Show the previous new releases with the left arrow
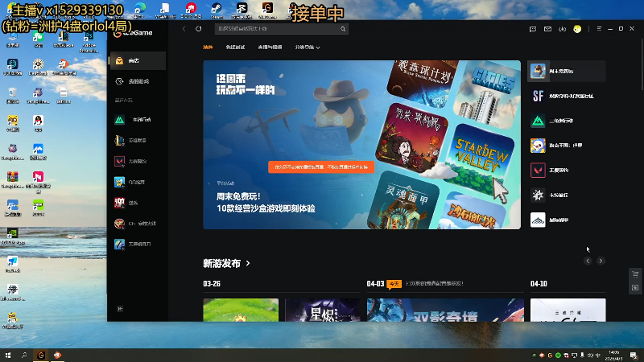The width and height of the screenshot is (644, 362). click(588, 261)
